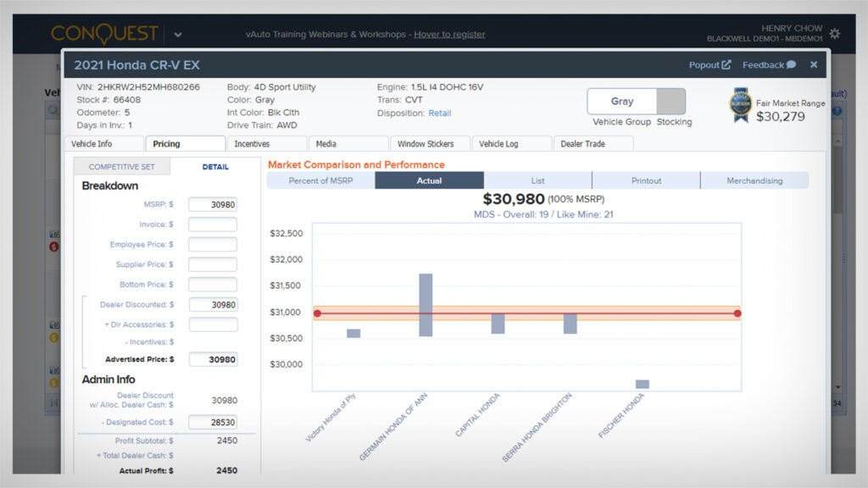Choose the List view
The height and width of the screenshot is (488, 868).
pyautogui.click(x=537, y=180)
